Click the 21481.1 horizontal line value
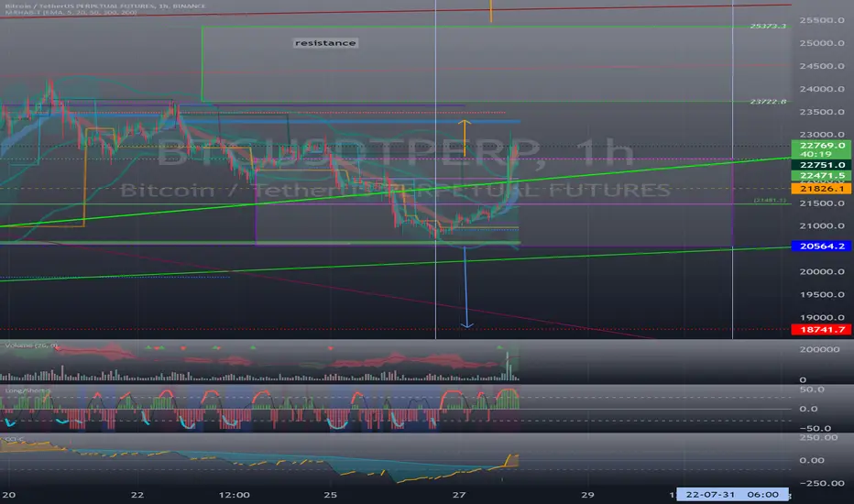The image size is (854, 504). 770,201
